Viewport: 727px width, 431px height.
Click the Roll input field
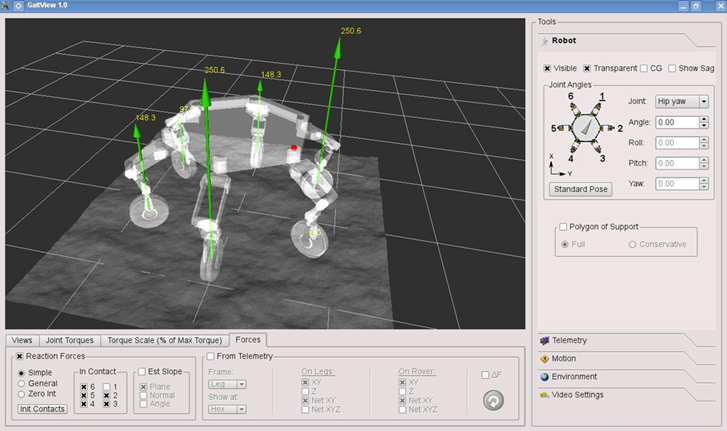point(677,143)
